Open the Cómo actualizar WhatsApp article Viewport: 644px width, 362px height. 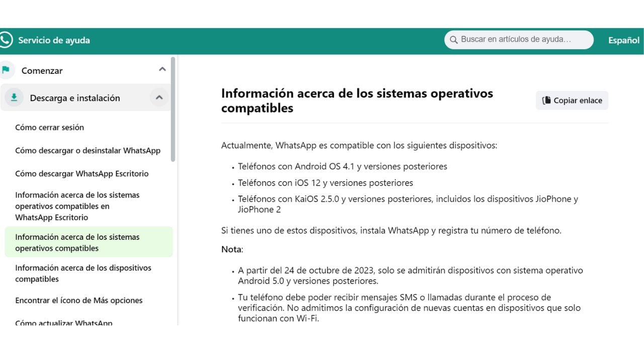click(64, 322)
